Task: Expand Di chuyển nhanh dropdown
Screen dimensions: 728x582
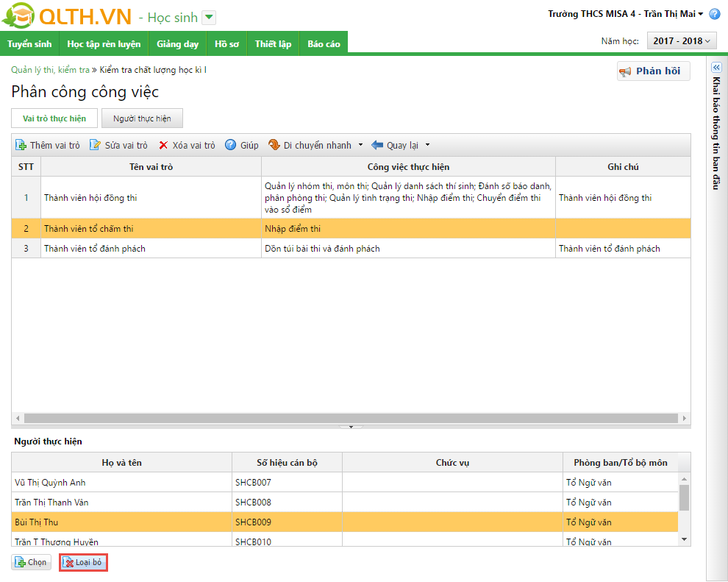Action: tap(360, 146)
